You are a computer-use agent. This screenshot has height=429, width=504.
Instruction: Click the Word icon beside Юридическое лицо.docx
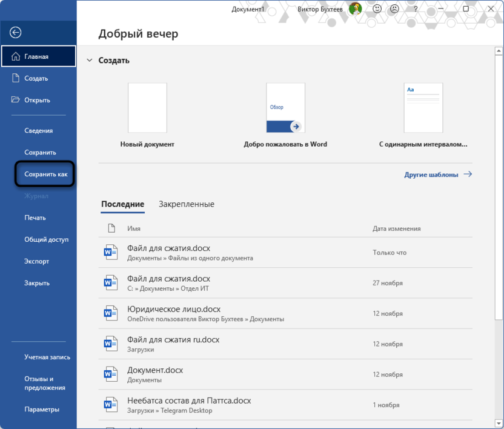point(111,313)
